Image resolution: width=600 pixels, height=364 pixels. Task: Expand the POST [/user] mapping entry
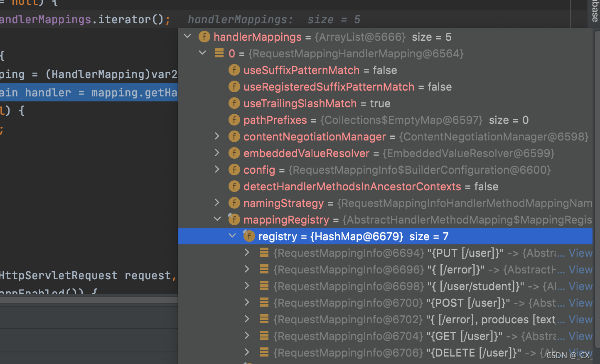click(x=247, y=303)
